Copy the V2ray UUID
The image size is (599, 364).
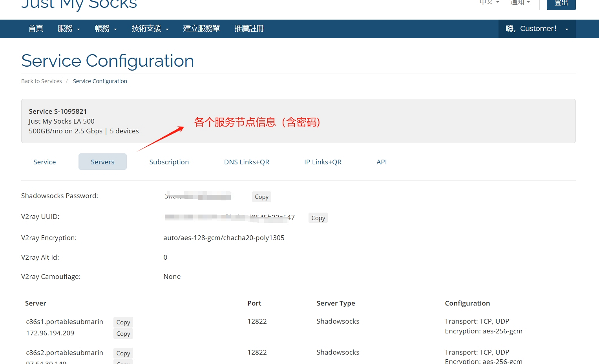click(x=318, y=218)
